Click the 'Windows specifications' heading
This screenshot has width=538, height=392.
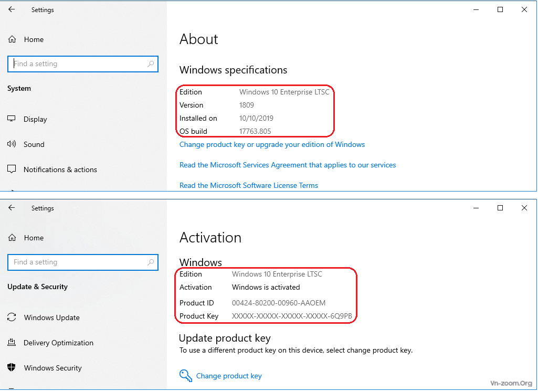(234, 70)
